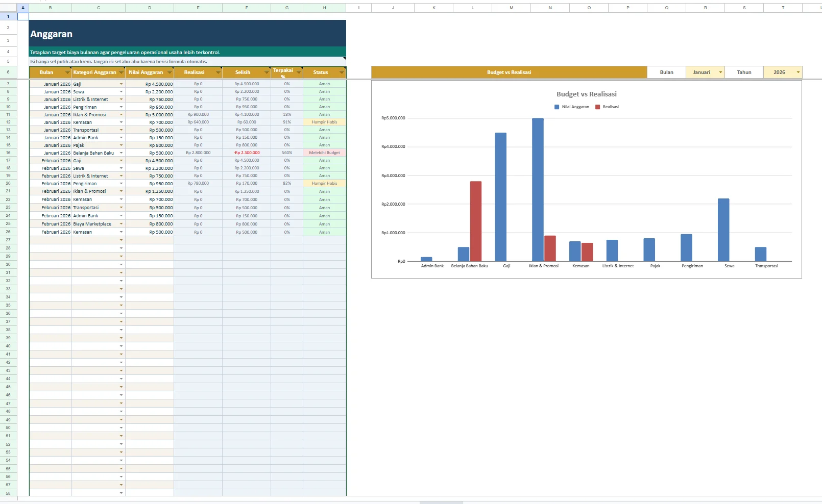Open the filter icon on the Selisih header
Image resolution: width=822 pixels, height=504 pixels.
pos(267,72)
